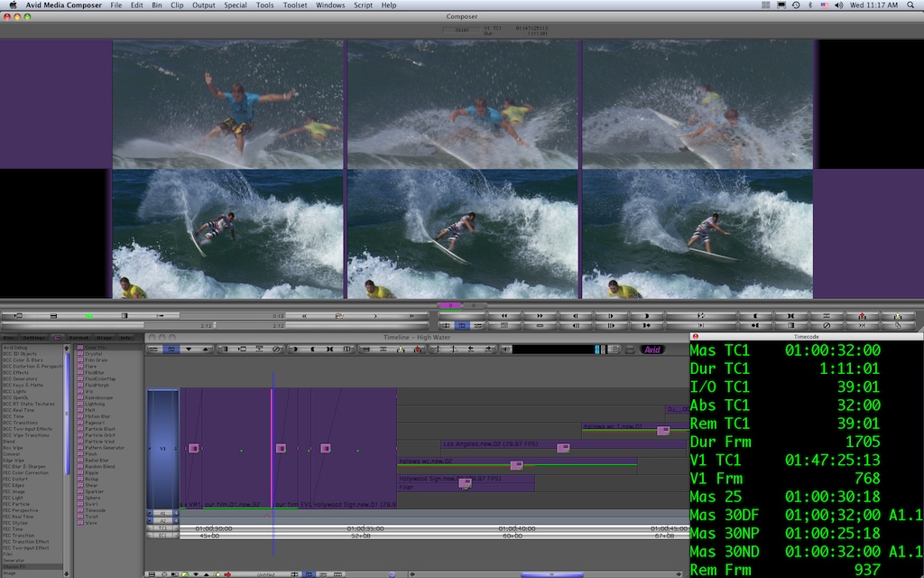Open Spotlight search in the menu bar
Screen dimensions: 924x578
[910, 5]
